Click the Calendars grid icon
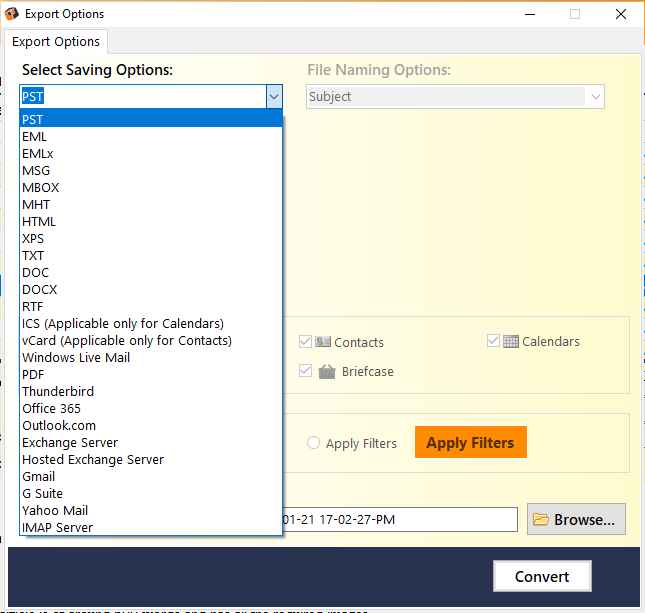This screenshot has height=613, width=645. click(x=510, y=341)
